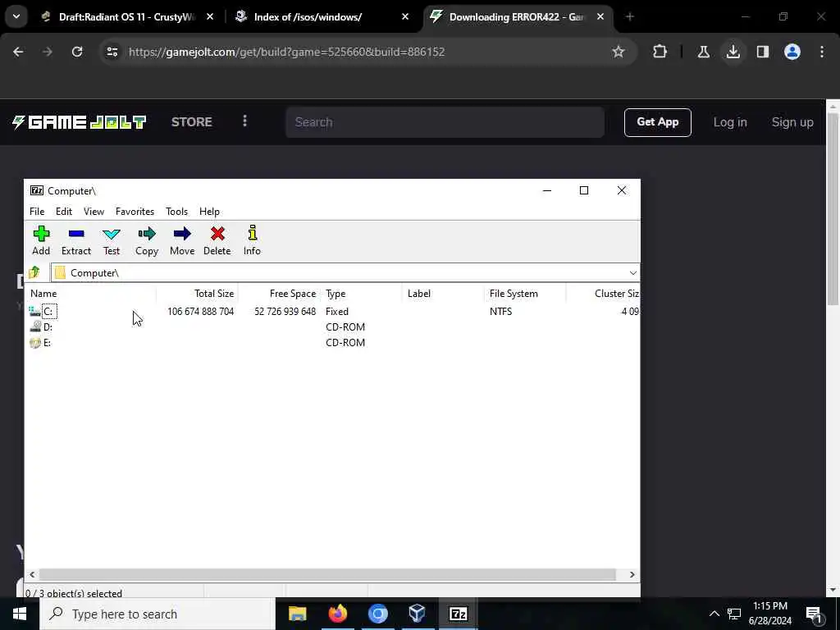Open File Explorer from taskbar

coord(297,614)
